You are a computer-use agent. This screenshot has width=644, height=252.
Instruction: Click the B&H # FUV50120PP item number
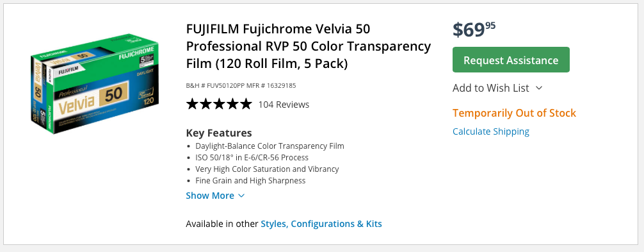coord(216,86)
